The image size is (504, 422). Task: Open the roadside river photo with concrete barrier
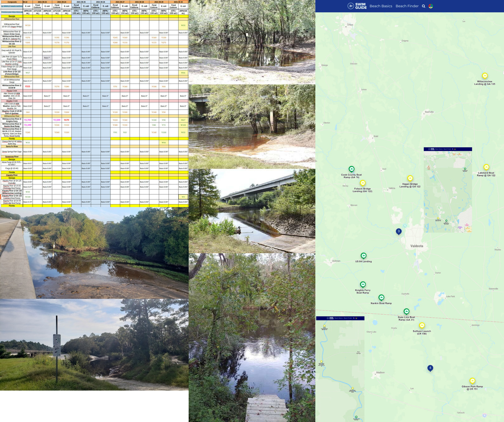point(94,253)
